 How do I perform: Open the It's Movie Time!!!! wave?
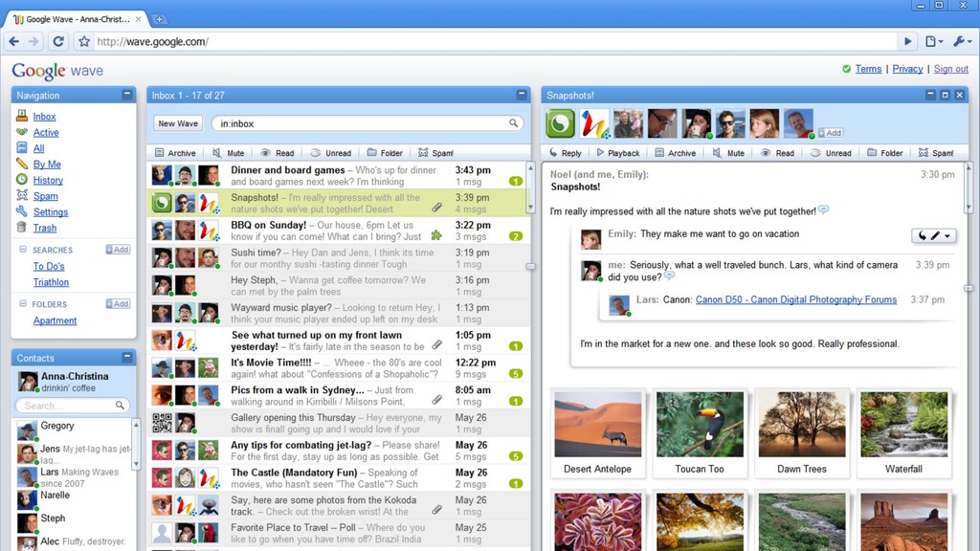click(x=338, y=368)
